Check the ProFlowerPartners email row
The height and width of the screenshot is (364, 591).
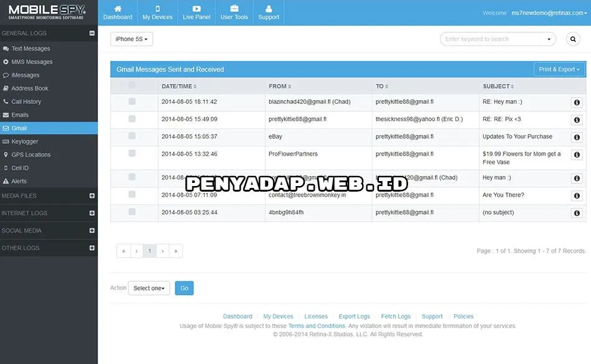tap(132, 153)
